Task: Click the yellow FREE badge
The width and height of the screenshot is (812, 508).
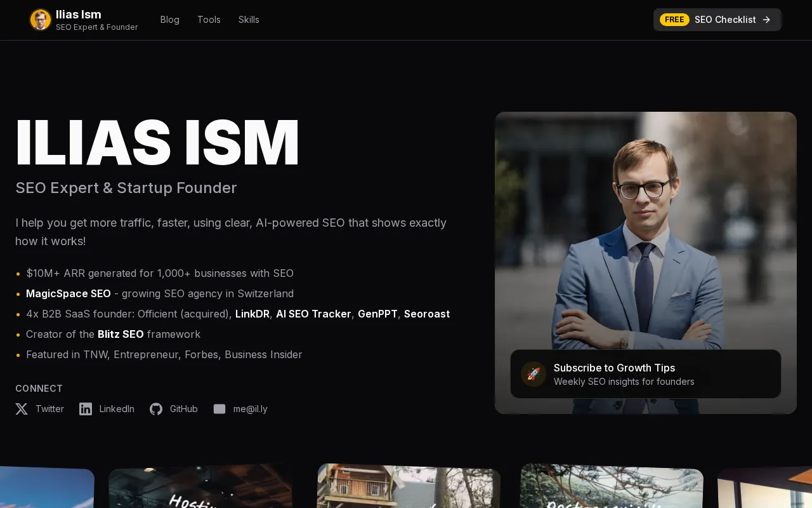Action: (x=674, y=20)
